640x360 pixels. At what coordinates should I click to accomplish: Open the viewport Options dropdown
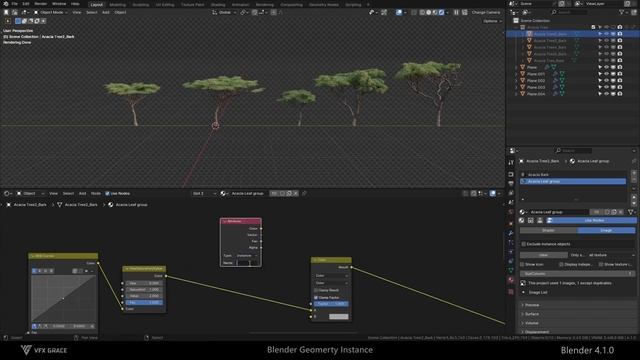tap(492, 21)
